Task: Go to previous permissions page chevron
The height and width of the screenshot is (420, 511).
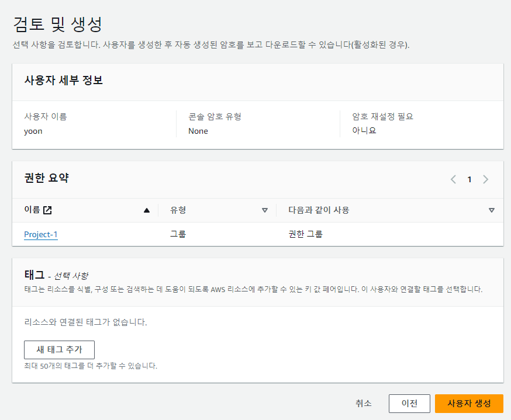Action: (x=453, y=179)
